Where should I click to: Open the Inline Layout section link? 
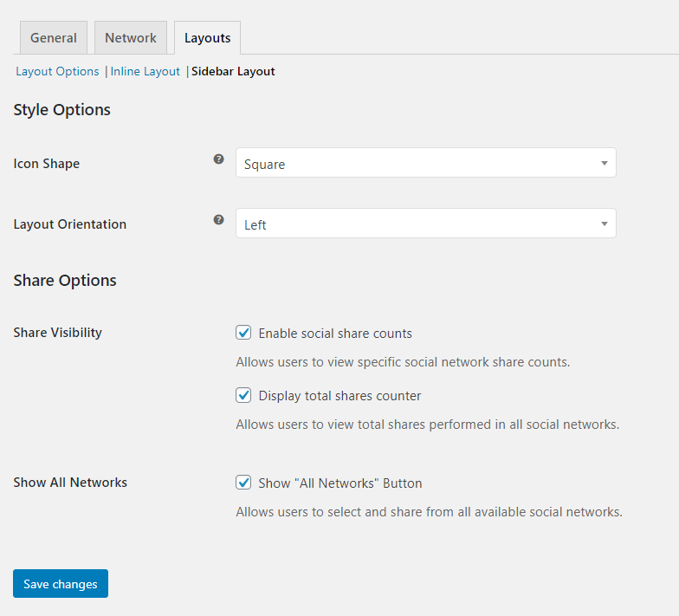(x=145, y=71)
